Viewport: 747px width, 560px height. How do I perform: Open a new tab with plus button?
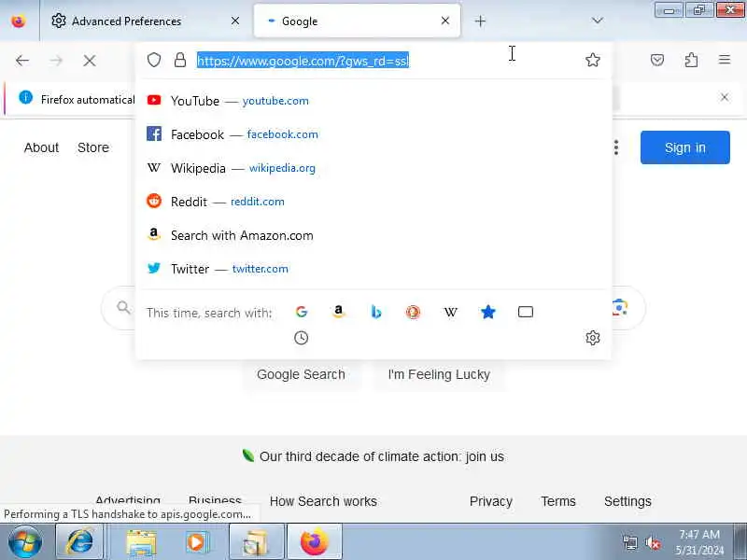(480, 21)
